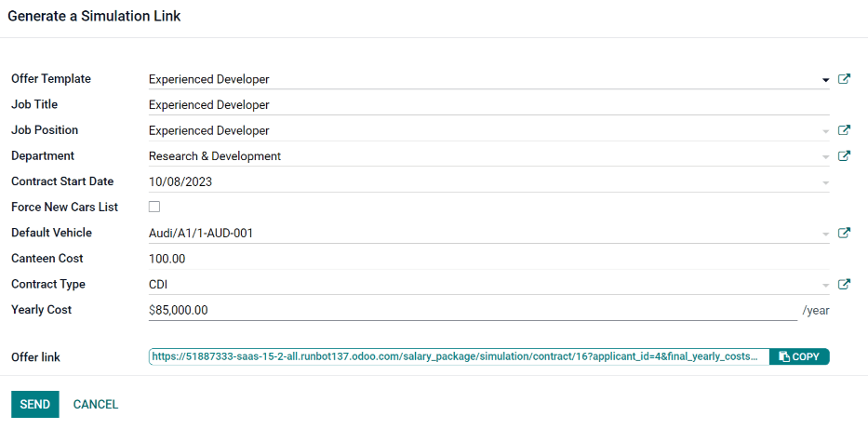Expand the Department dropdown arrow

pos(825,157)
